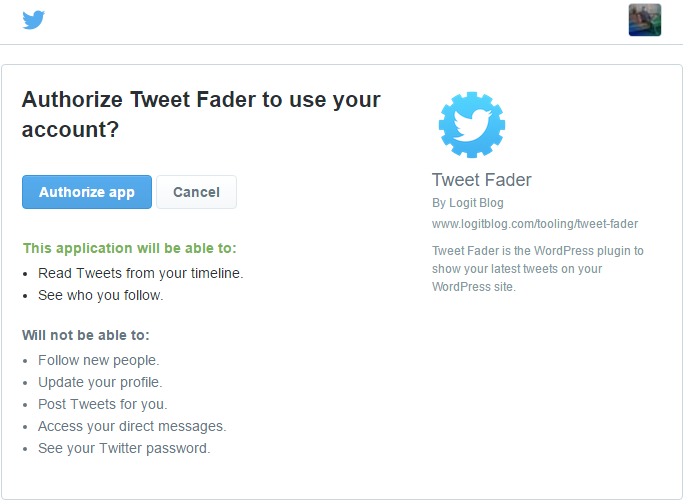
Task: Select the Follow new people item
Action: (x=98, y=360)
